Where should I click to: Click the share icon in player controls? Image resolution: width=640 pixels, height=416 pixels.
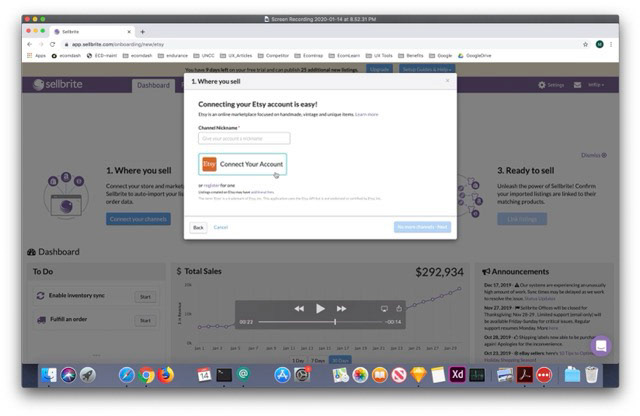399,309
